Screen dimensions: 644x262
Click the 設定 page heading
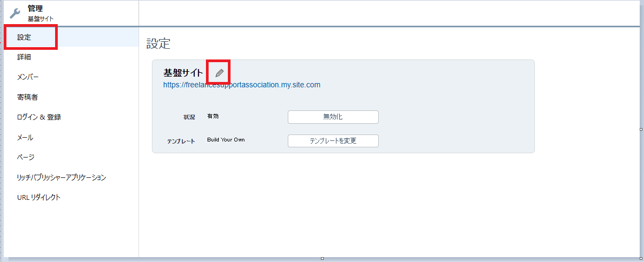[x=158, y=44]
